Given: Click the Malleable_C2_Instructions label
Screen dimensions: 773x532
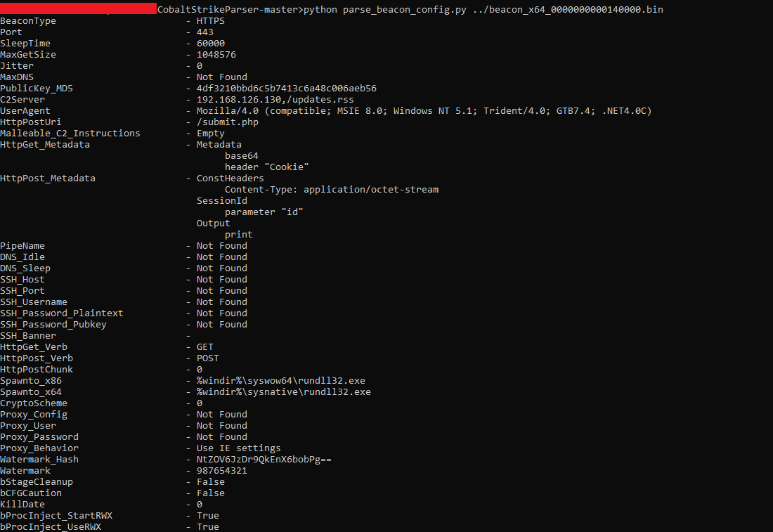Looking at the screenshot, I should click(x=70, y=134).
